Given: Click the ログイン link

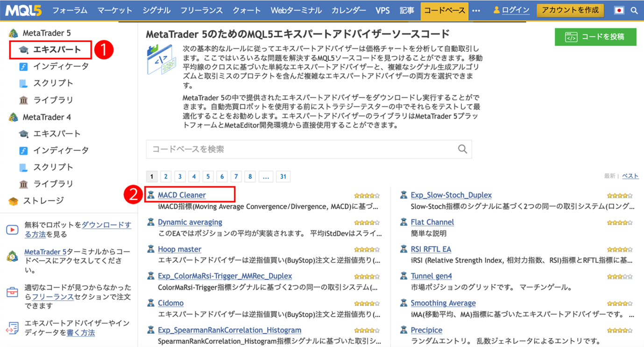Looking at the screenshot, I should point(516,10).
